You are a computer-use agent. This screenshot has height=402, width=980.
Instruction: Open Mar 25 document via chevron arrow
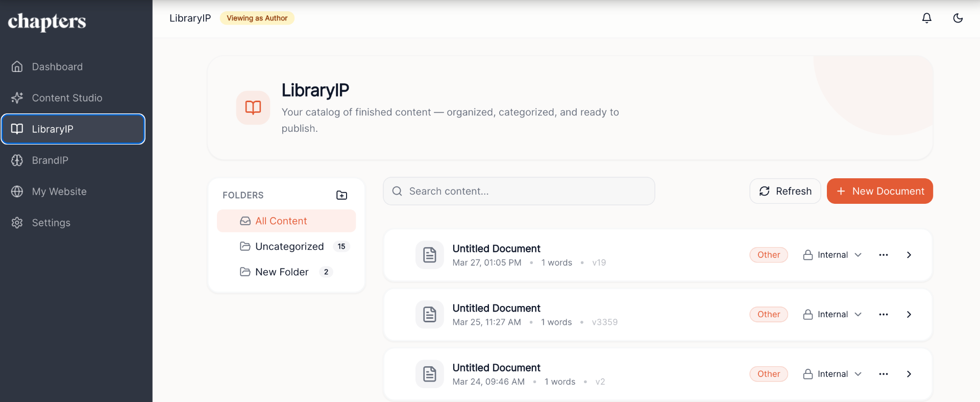pyautogui.click(x=909, y=314)
